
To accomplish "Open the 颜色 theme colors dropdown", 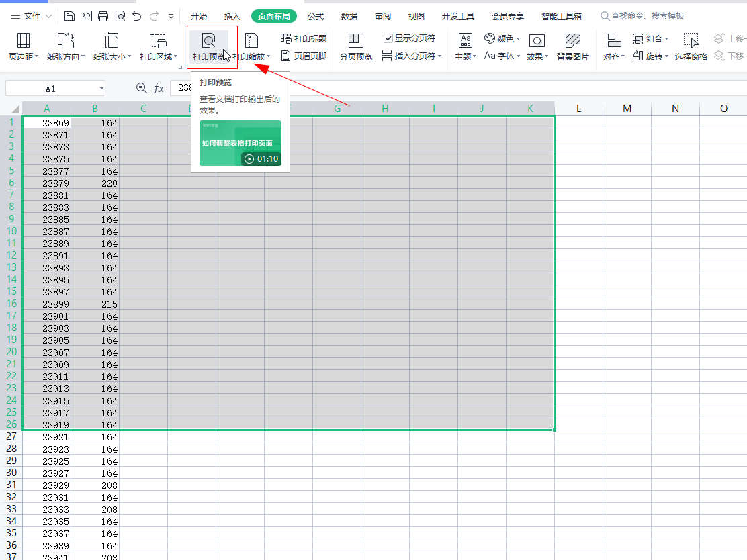I will click(502, 39).
